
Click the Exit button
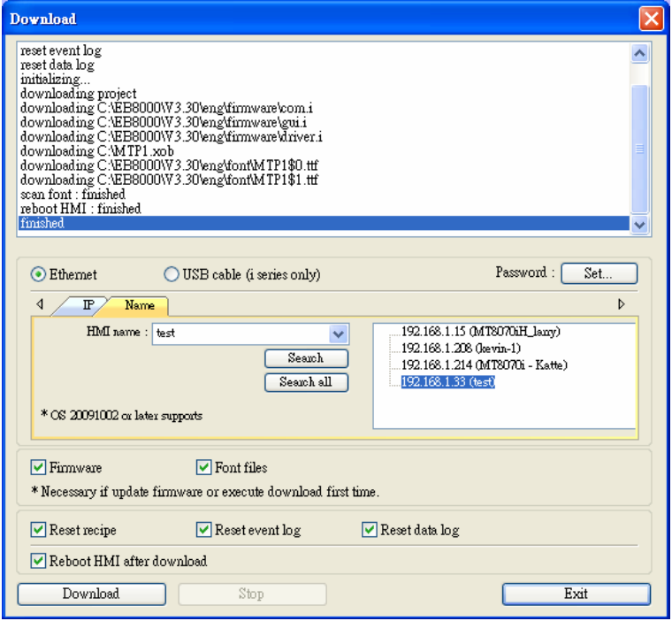tap(576, 594)
